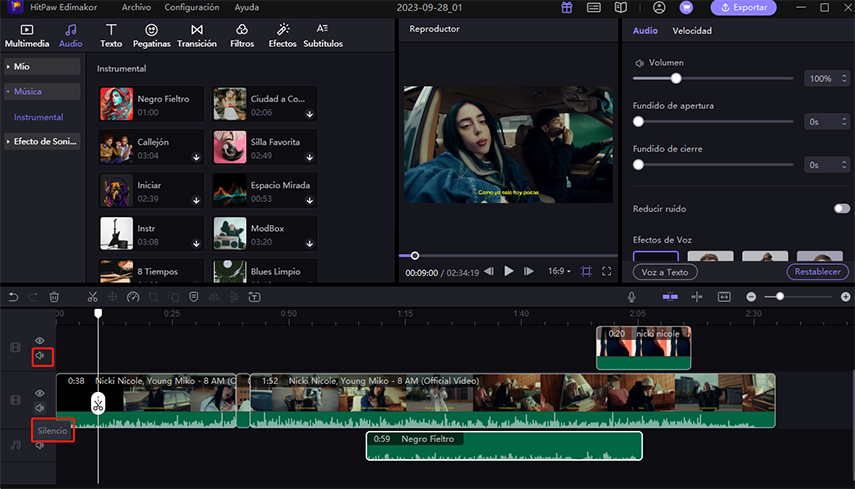Open the Archivo menu
Screen dimensions: 855x489
(136, 8)
